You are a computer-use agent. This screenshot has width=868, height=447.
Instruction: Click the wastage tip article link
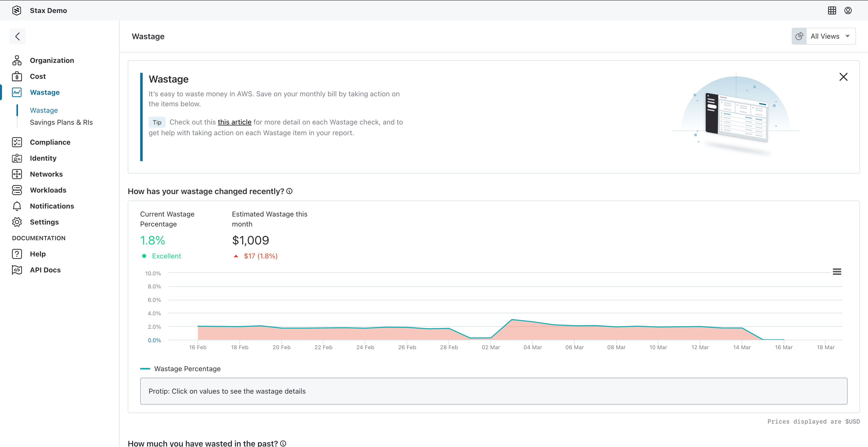tap(234, 121)
